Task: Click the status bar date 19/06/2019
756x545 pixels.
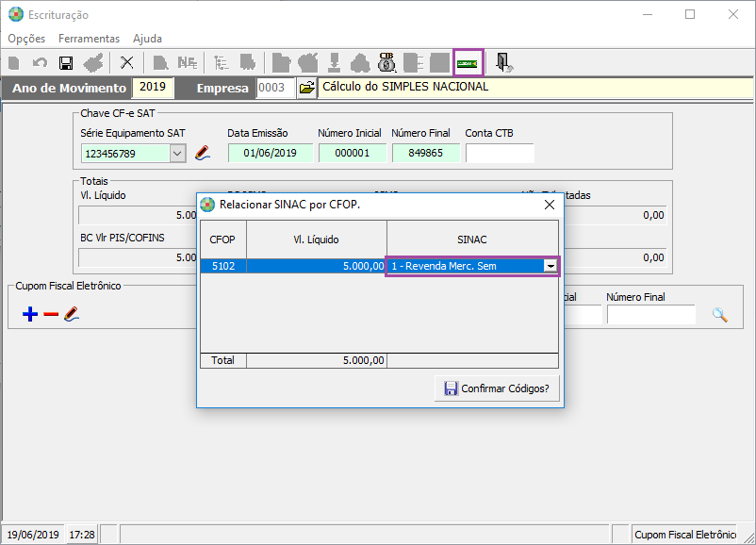Action: click(33, 535)
